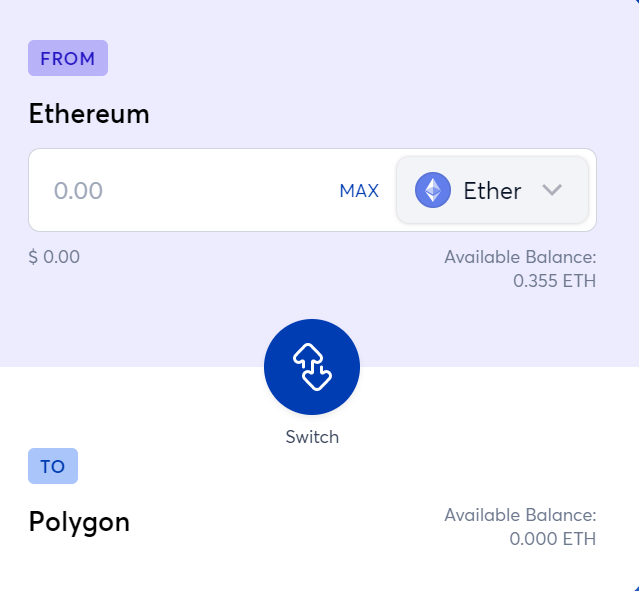639x591 pixels.
Task: Click Available Balance label under Ethereum
Action: (x=520, y=257)
